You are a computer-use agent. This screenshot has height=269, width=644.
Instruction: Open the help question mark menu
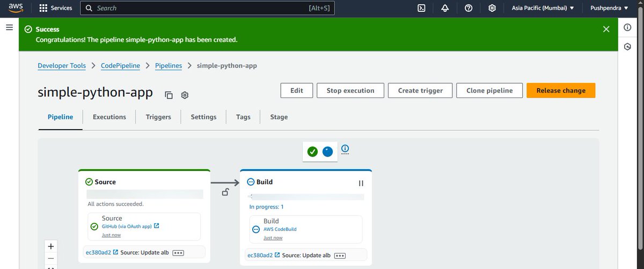point(469,8)
